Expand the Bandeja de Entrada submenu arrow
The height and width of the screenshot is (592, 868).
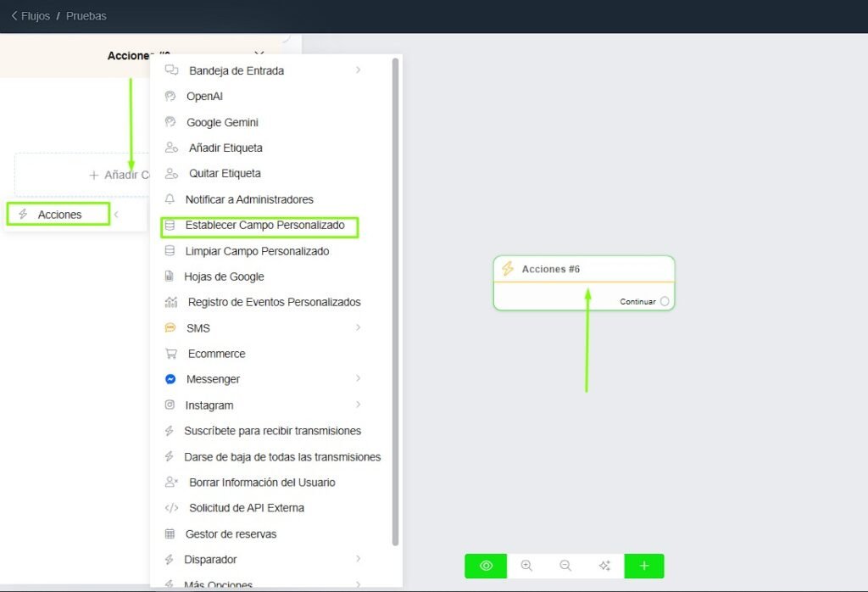click(x=359, y=70)
